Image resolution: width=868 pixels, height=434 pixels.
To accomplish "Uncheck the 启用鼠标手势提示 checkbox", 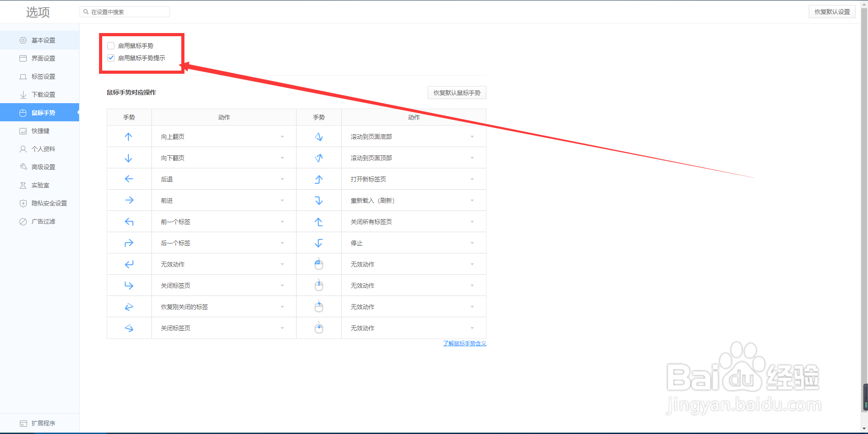I will 111,58.
